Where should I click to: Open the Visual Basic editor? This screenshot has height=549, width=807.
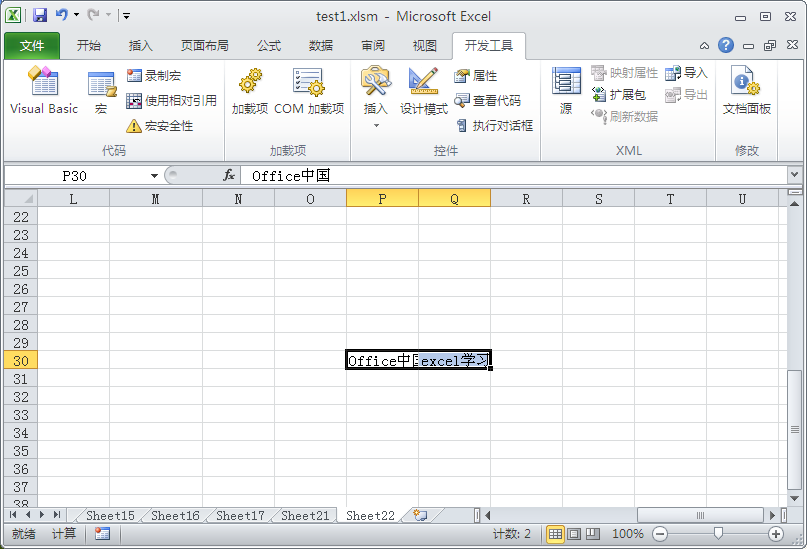tap(44, 90)
